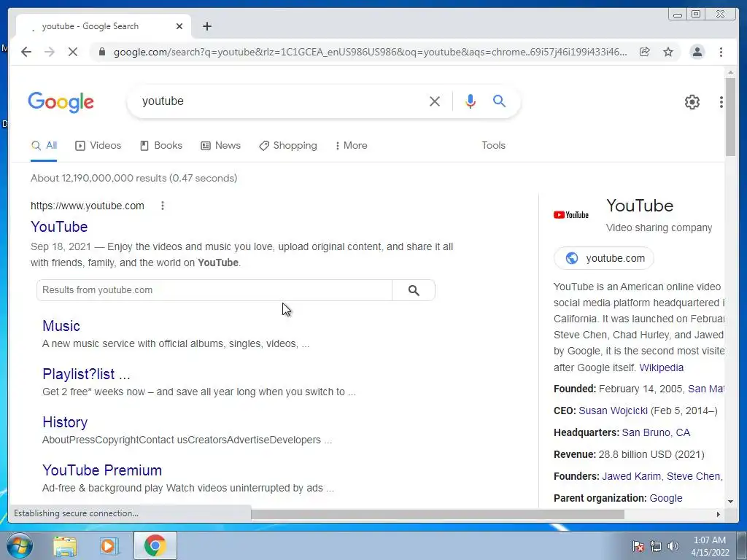The width and height of the screenshot is (747, 560).
Task: Expand the More search categories menu
Action: coord(351,146)
